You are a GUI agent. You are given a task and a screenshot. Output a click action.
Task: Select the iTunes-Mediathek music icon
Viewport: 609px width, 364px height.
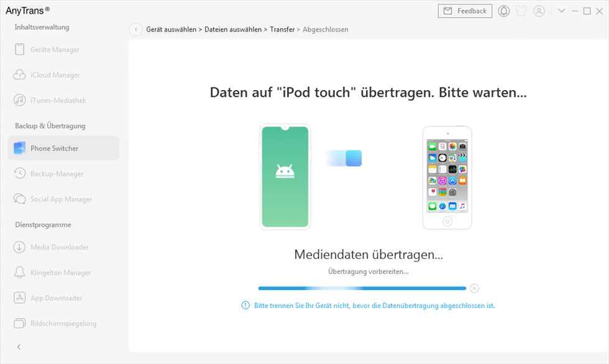click(19, 101)
